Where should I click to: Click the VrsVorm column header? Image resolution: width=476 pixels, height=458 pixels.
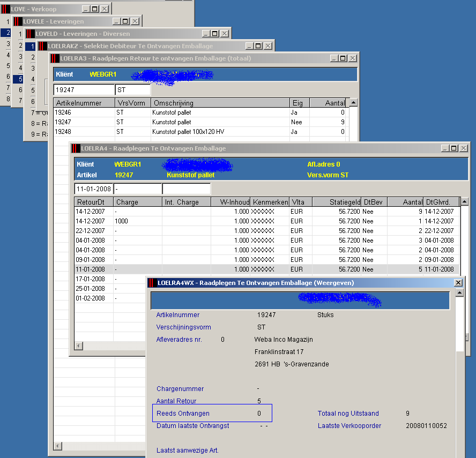click(132, 103)
